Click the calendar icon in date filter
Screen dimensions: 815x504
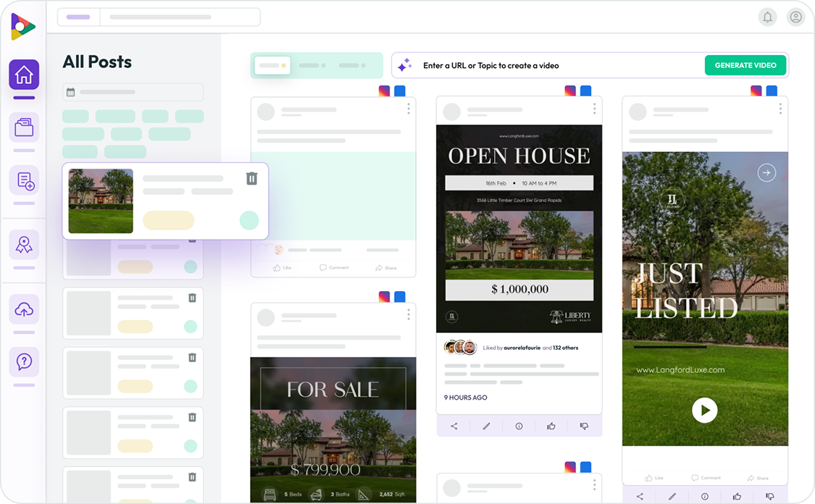(71, 92)
